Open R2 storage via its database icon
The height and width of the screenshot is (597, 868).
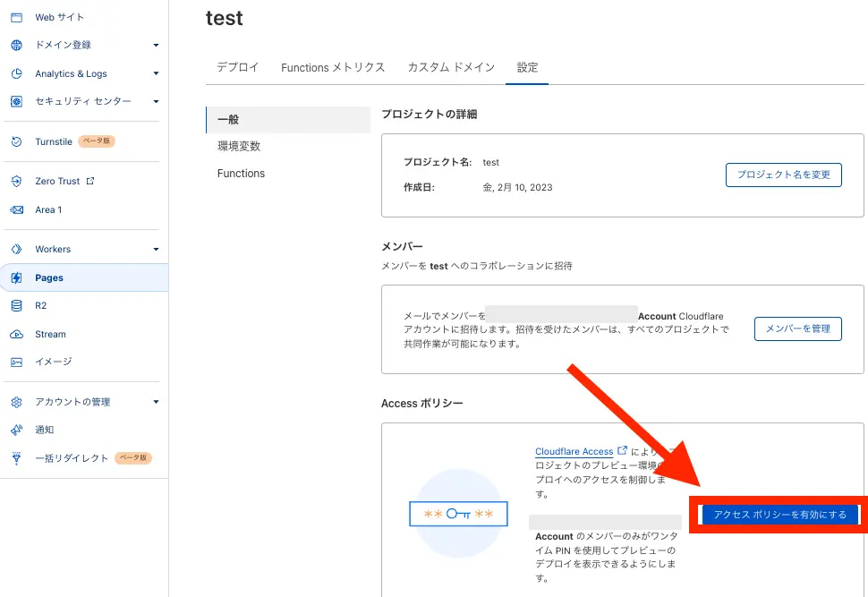pos(16,305)
